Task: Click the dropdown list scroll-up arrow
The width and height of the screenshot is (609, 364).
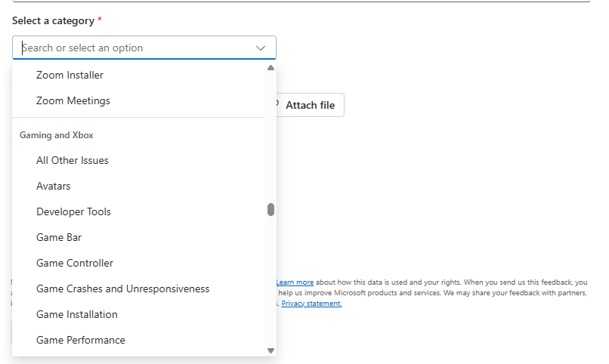Action: click(270, 67)
